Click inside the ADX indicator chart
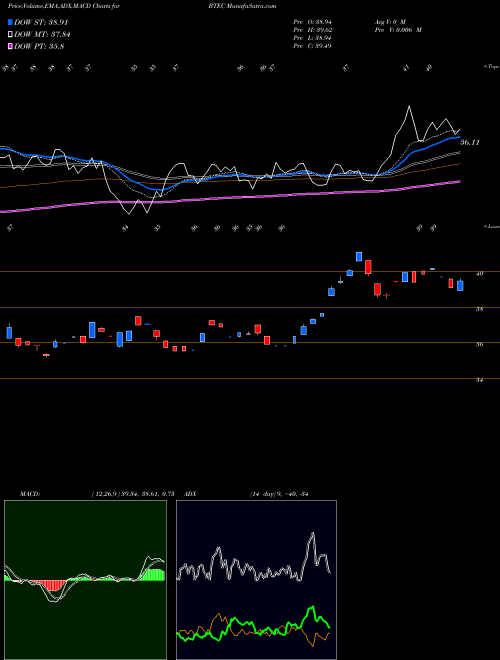Screen dimensions: 500x660 [256, 580]
